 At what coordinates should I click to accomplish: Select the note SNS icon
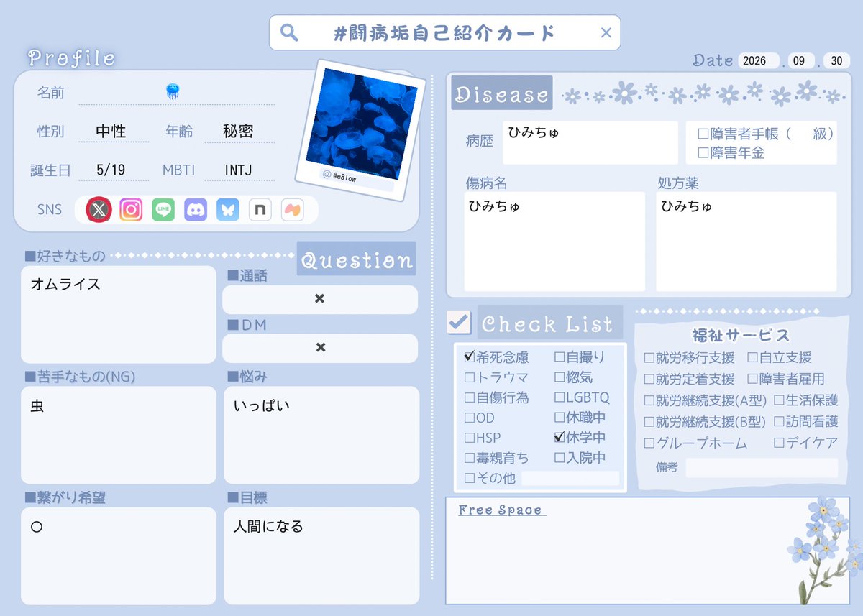pos(260,209)
